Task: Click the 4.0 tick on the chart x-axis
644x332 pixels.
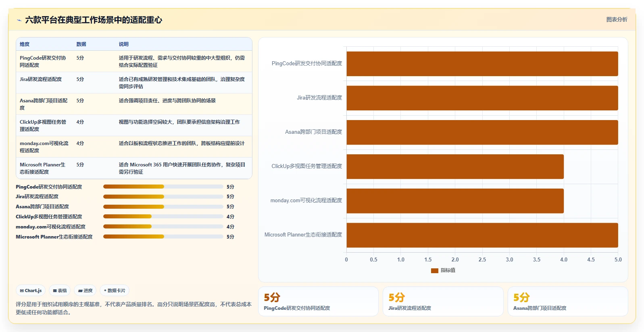Action: (564, 260)
